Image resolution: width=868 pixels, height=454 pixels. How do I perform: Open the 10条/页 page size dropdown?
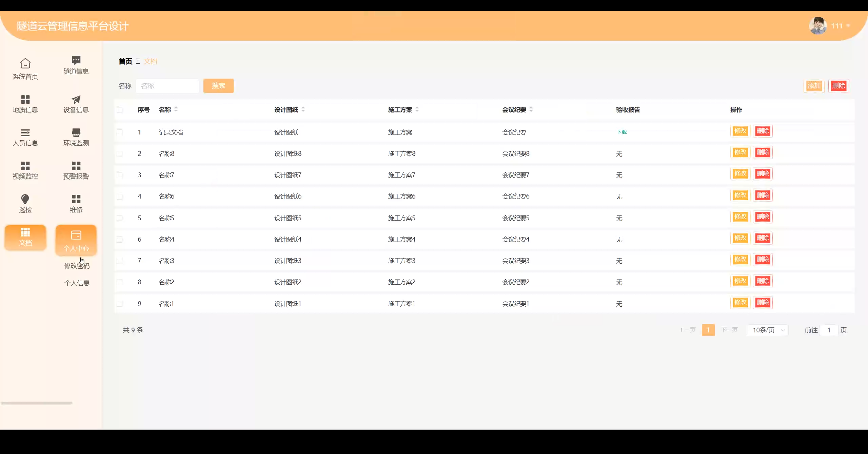767,330
